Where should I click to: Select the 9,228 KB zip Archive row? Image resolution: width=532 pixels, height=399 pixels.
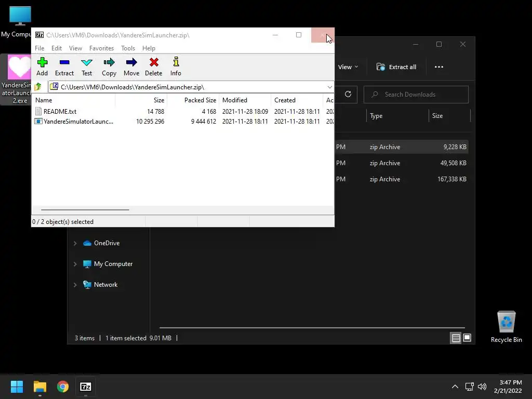tap(402, 147)
